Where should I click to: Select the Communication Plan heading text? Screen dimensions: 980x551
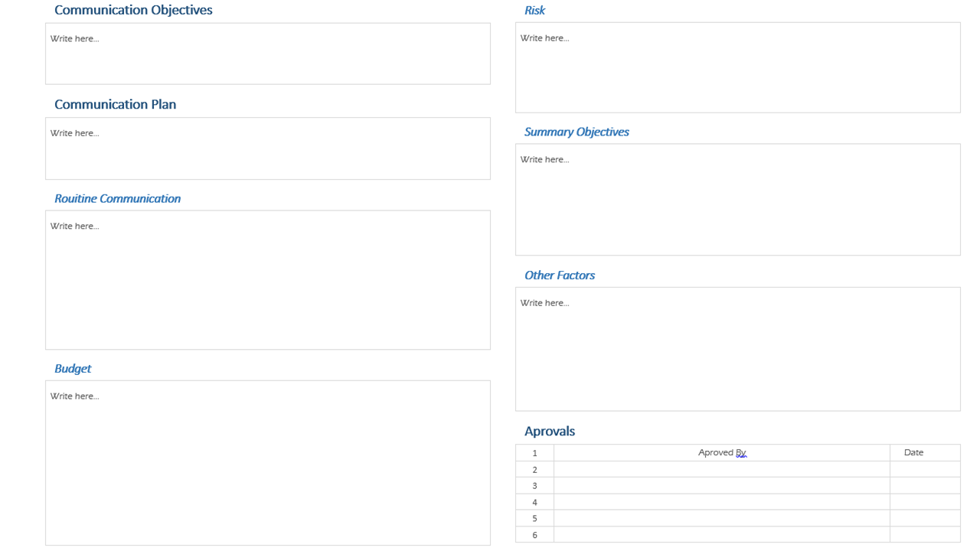click(x=115, y=104)
